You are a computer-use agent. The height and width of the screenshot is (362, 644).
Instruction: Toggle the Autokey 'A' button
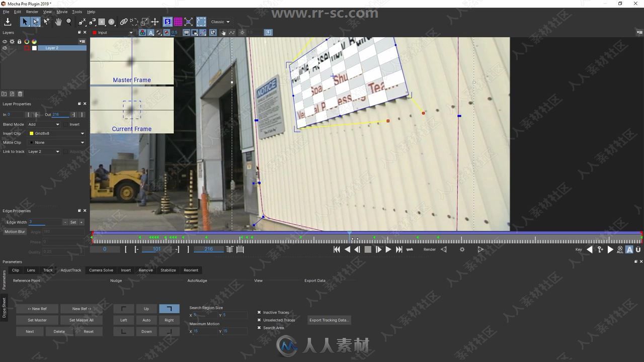coord(629,249)
